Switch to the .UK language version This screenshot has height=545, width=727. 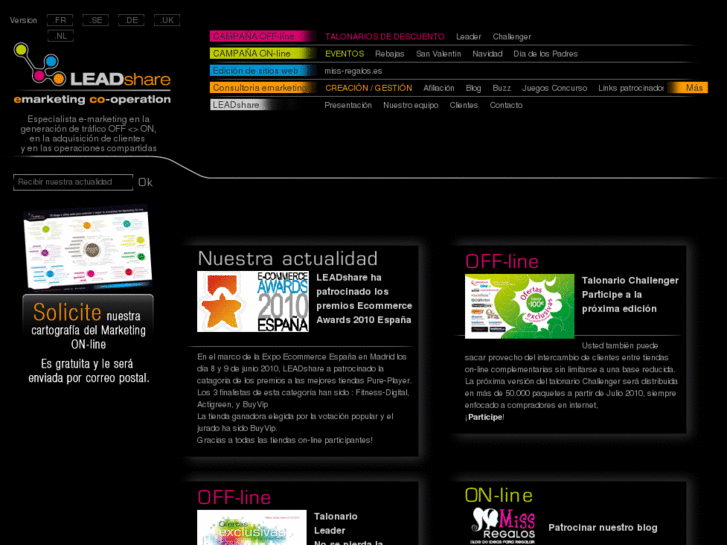pos(167,20)
